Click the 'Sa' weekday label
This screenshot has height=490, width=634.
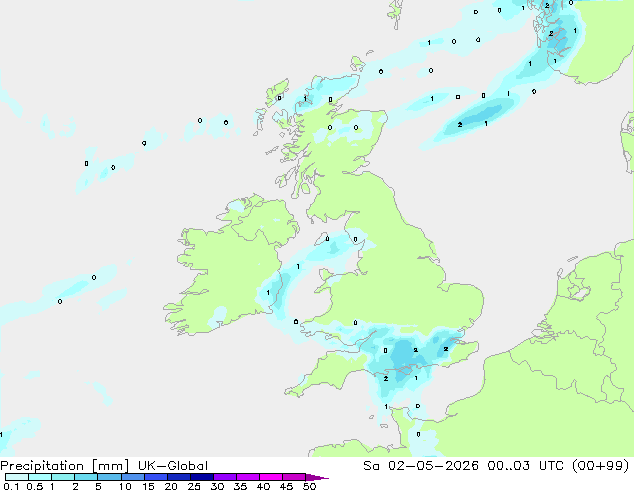click(x=371, y=466)
